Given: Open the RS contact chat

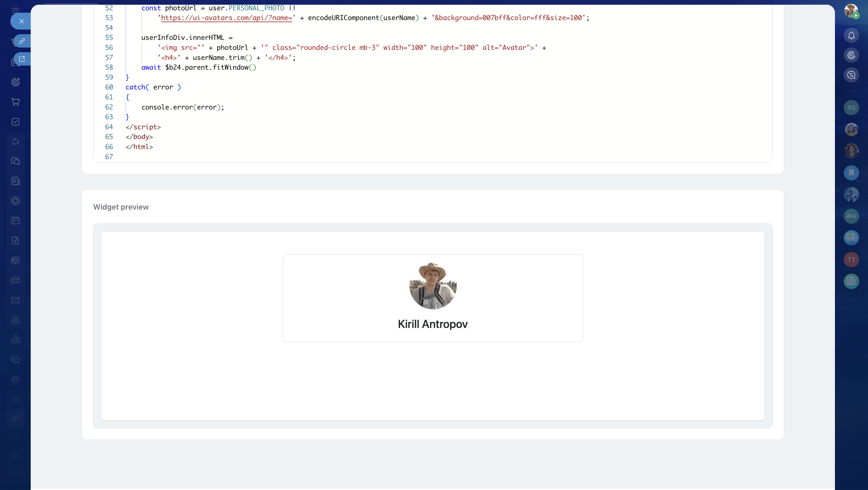Looking at the screenshot, I should pos(851,108).
